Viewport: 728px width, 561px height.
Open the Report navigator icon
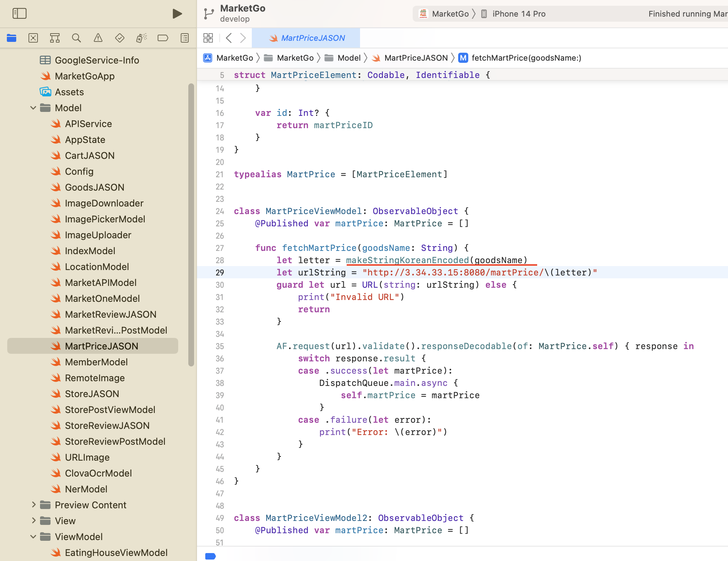pyautogui.click(x=185, y=38)
